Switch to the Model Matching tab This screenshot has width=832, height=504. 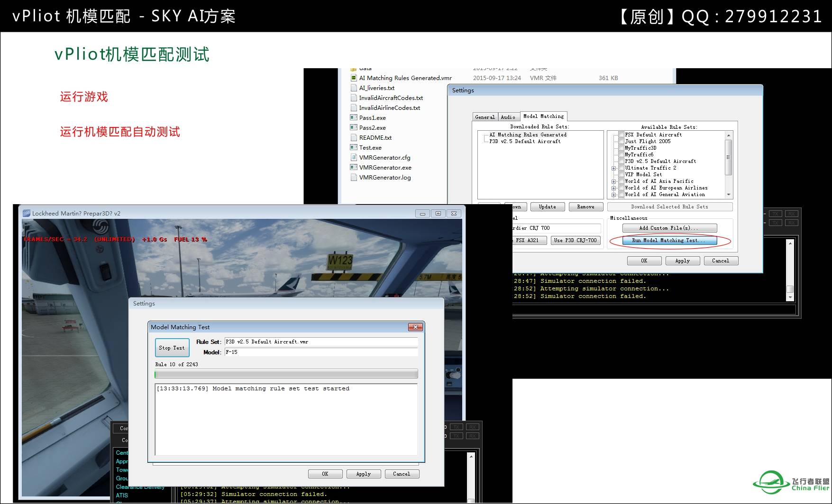point(543,116)
